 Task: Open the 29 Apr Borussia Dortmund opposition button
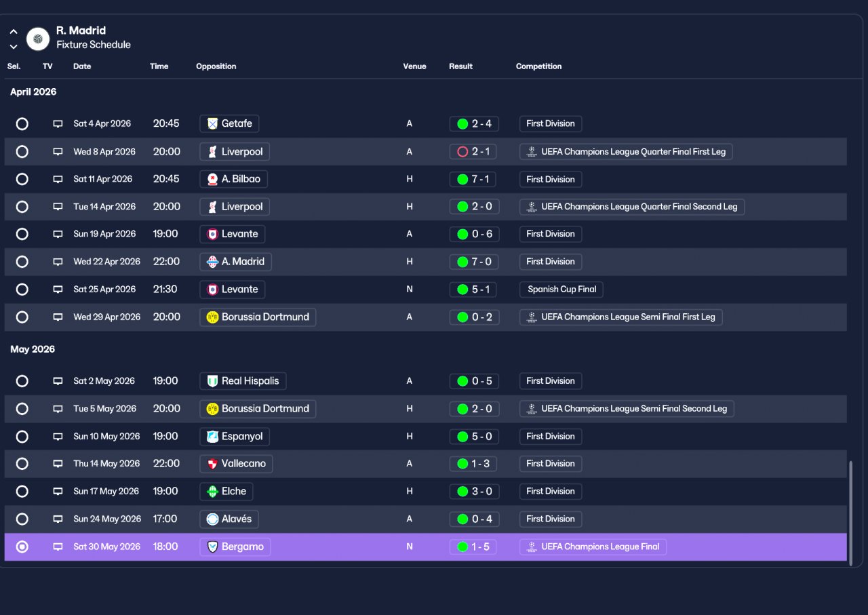[258, 317]
